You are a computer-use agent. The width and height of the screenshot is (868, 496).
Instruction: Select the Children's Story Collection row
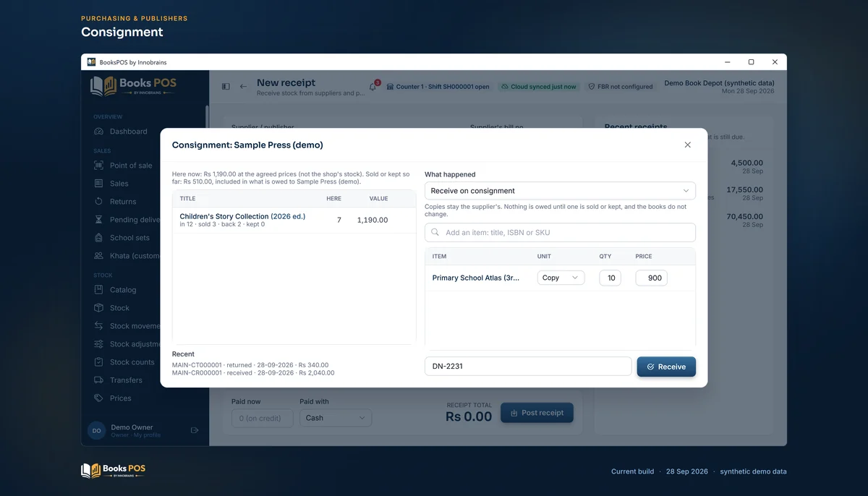294,220
